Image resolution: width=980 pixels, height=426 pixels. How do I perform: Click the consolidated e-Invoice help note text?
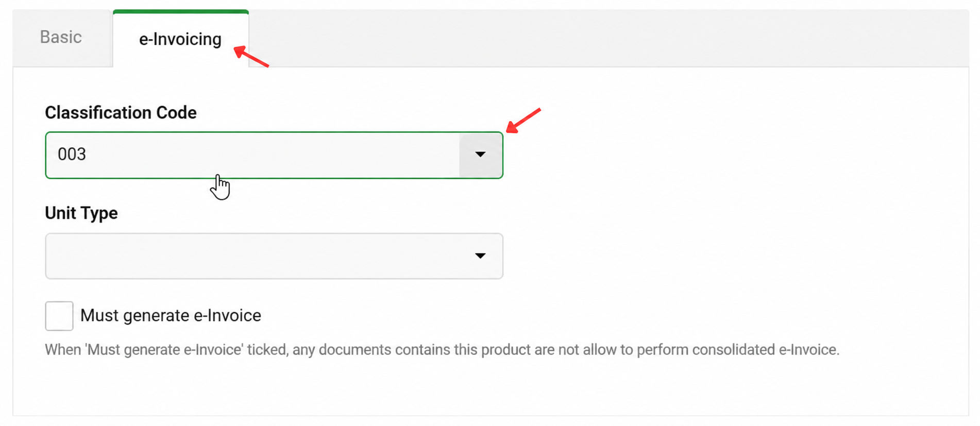tap(442, 350)
